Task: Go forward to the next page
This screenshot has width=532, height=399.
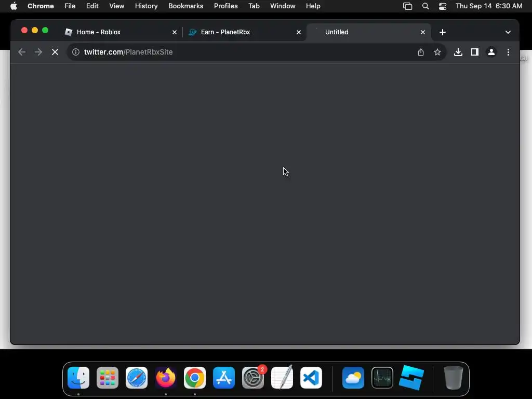Action: pyautogui.click(x=38, y=52)
